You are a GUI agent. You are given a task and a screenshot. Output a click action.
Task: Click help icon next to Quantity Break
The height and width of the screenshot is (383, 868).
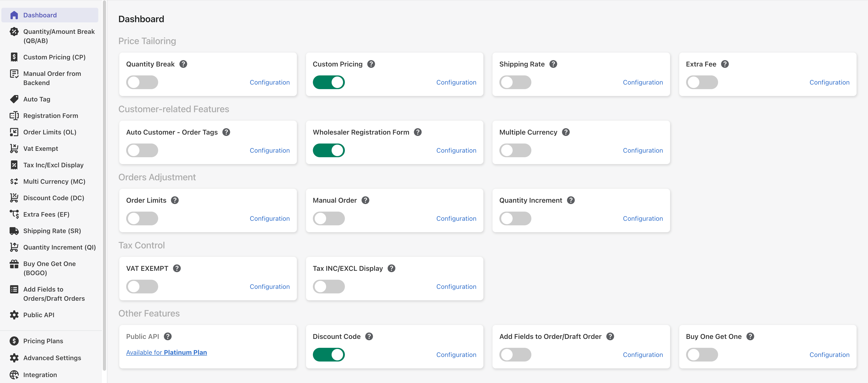tap(183, 64)
